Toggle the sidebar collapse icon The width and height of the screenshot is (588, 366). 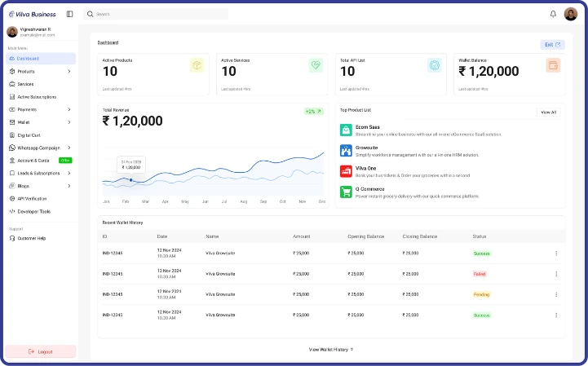click(x=69, y=14)
